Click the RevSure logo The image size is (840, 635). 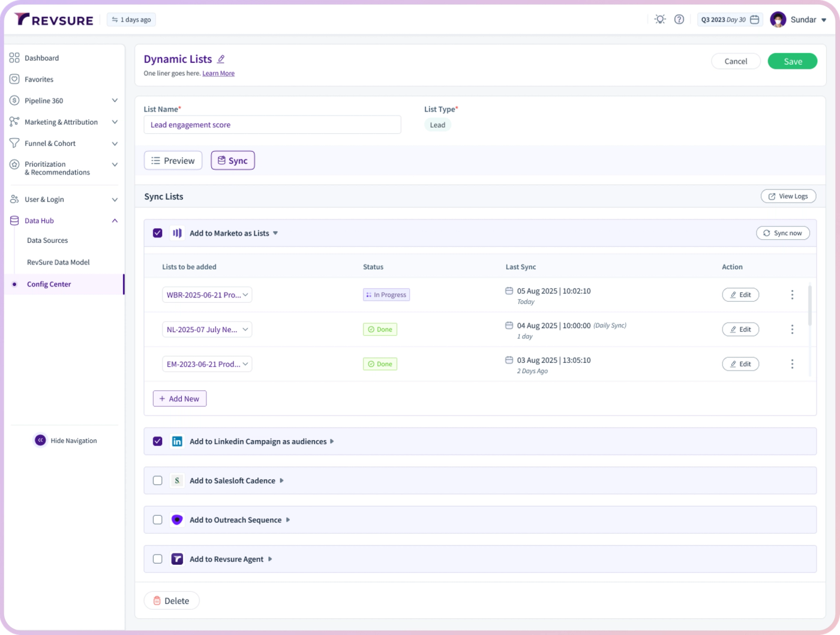point(54,20)
